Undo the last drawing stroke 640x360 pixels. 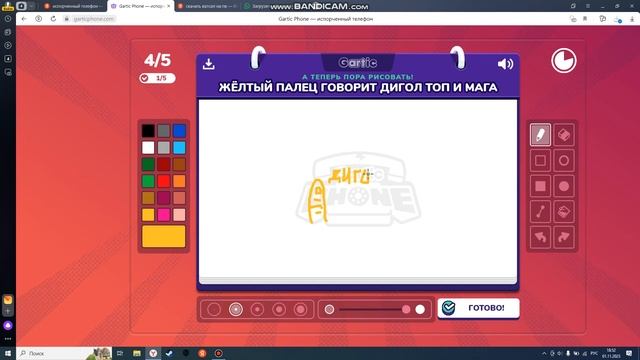[540, 237]
